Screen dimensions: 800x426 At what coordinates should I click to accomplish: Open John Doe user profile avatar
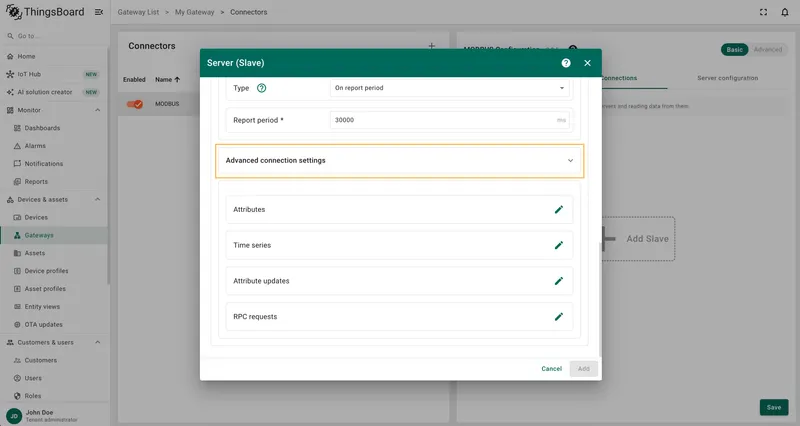click(x=14, y=416)
